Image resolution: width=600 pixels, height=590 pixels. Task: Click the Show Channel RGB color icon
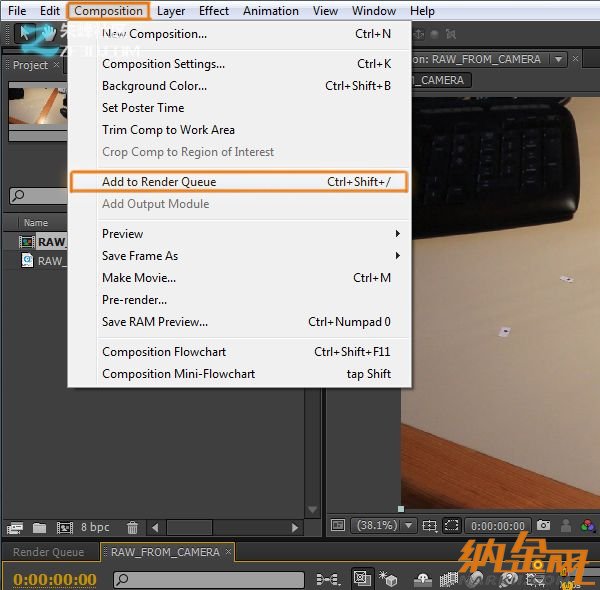(588, 525)
